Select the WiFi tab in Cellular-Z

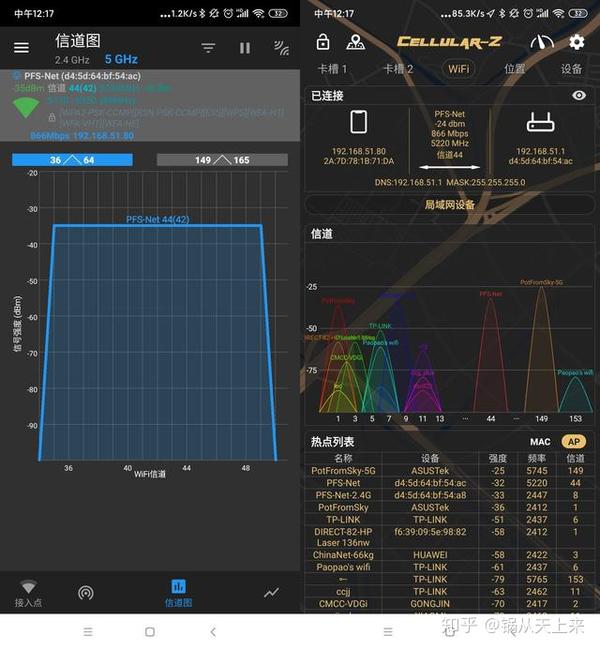(x=459, y=69)
